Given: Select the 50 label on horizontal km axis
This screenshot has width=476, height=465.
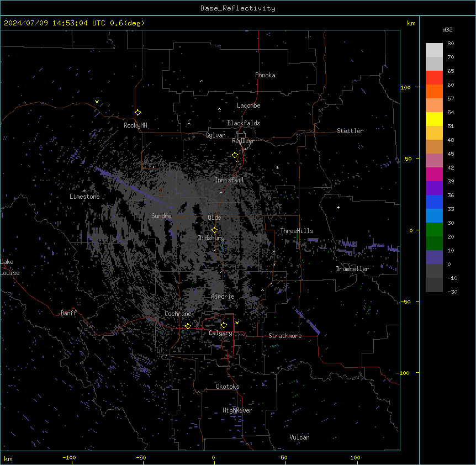Looking at the screenshot, I should click(284, 457).
